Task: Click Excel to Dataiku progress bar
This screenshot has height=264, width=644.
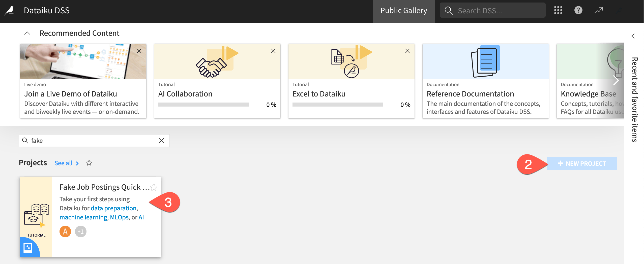Action: pyautogui.click(x=338, y=105)
